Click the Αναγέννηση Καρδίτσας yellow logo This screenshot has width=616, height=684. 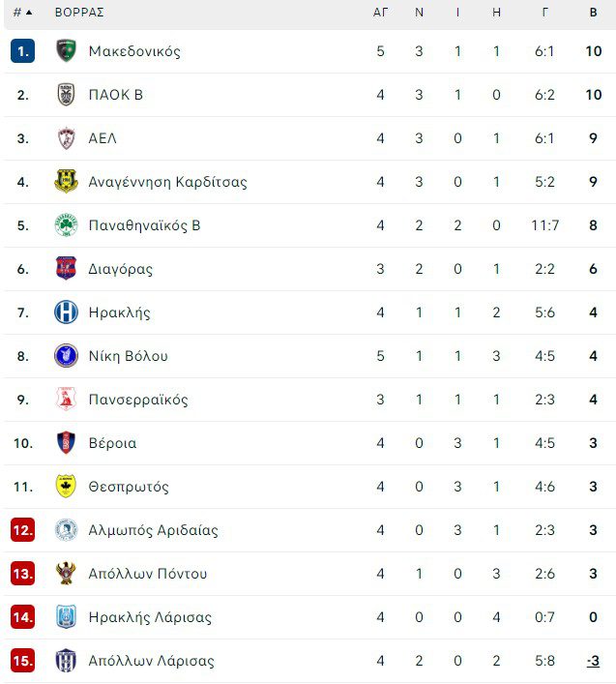tap(66, 182)
